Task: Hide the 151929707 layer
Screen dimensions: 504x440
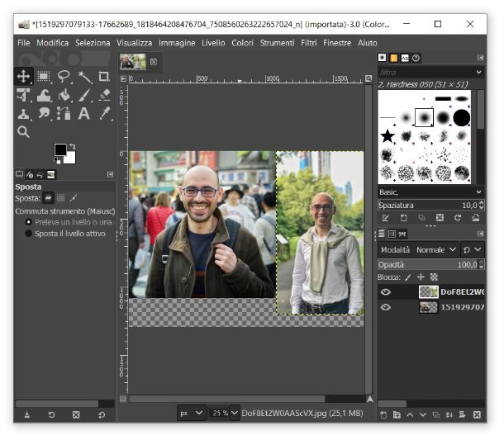Action: point(385,307)
